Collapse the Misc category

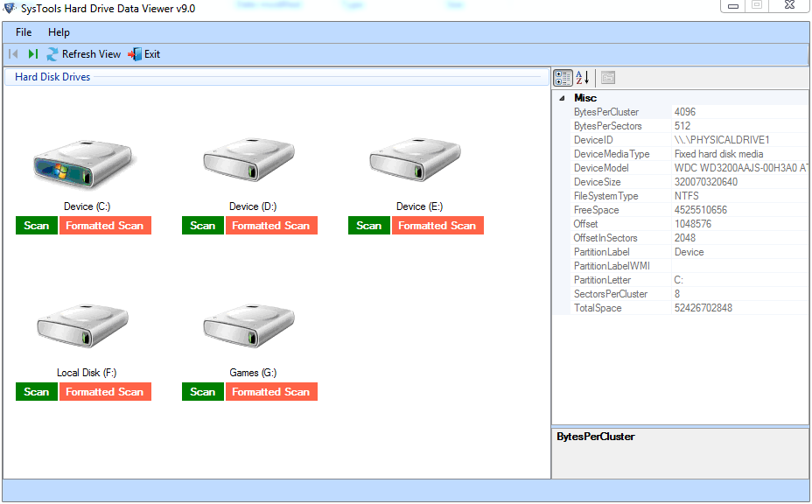pyautogui.click(x=563, y=98)
